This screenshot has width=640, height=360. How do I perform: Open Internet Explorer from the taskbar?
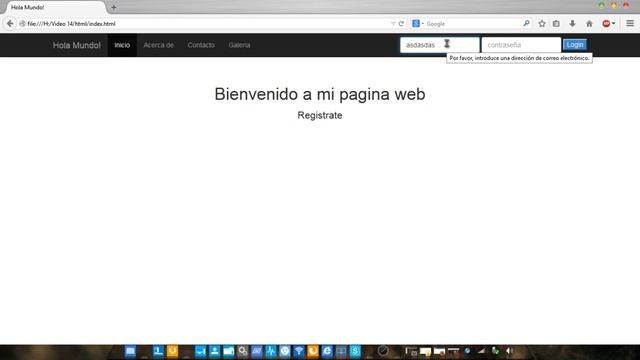pos(327,351)
